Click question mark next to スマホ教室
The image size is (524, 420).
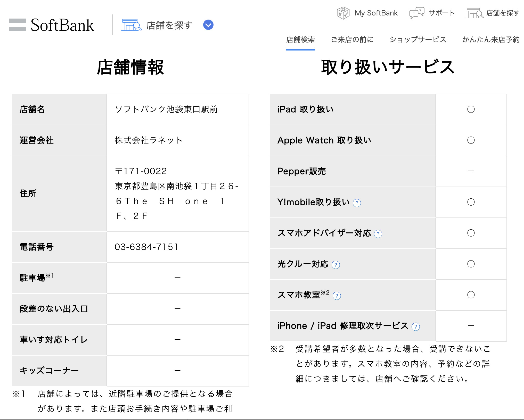click(x=337, y=296)
